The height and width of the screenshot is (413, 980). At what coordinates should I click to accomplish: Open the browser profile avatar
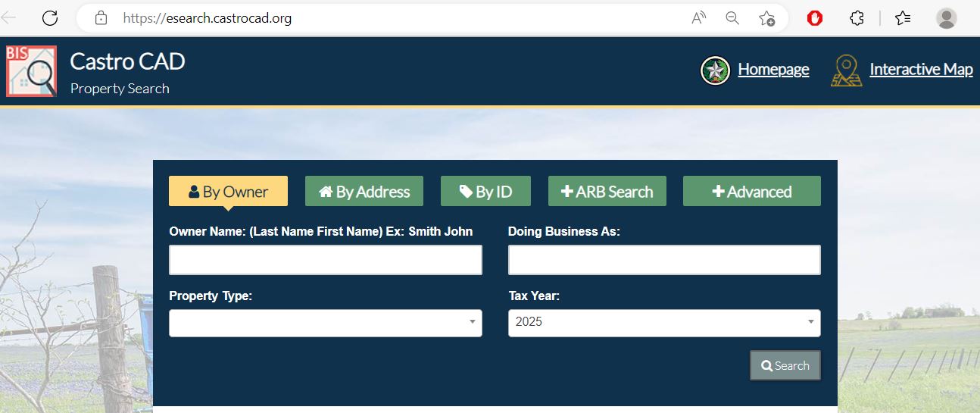946,18
